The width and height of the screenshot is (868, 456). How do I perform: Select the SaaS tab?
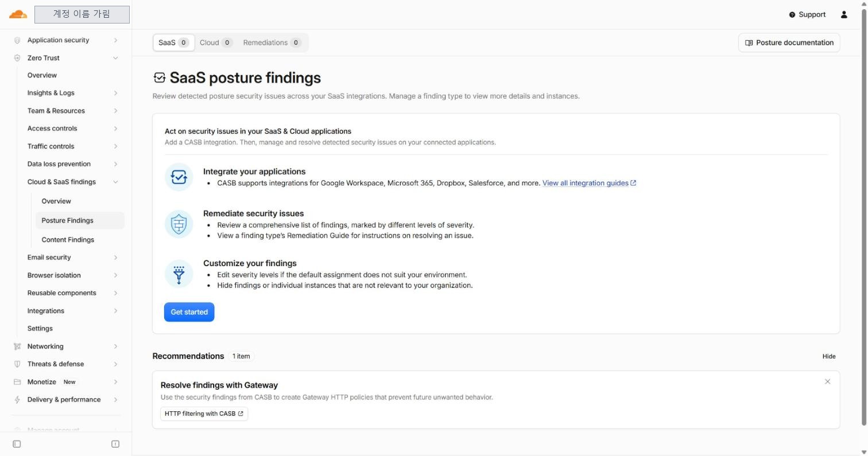pos(173,42)
